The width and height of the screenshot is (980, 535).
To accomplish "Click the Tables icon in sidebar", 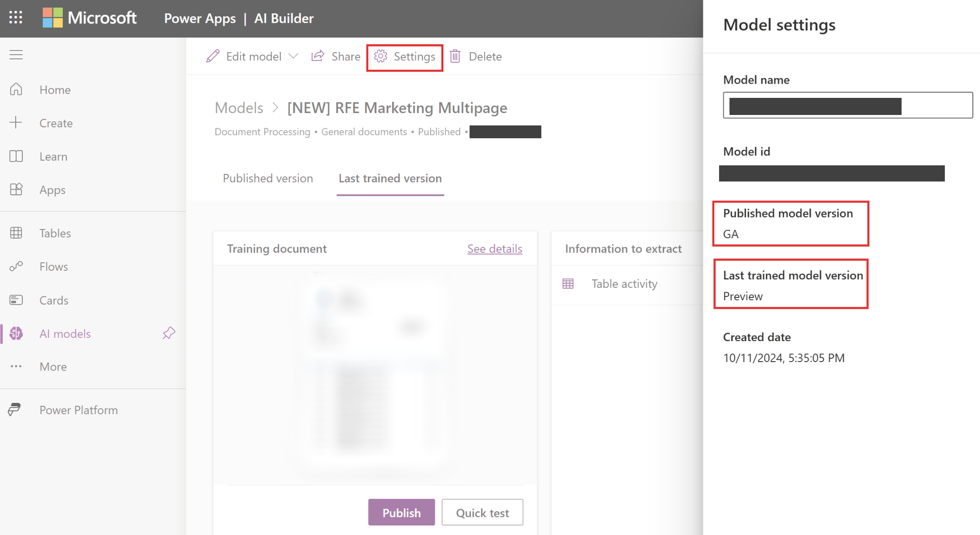I will point(17,233).
